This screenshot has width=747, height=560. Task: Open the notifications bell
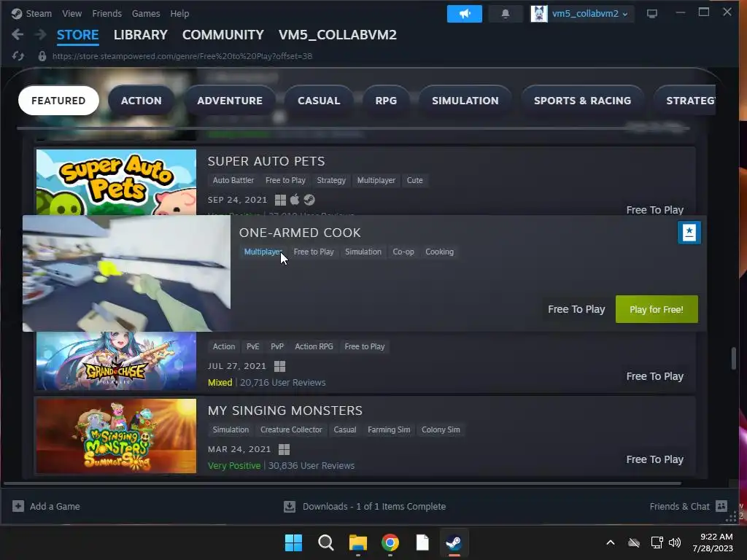point(506,14)
